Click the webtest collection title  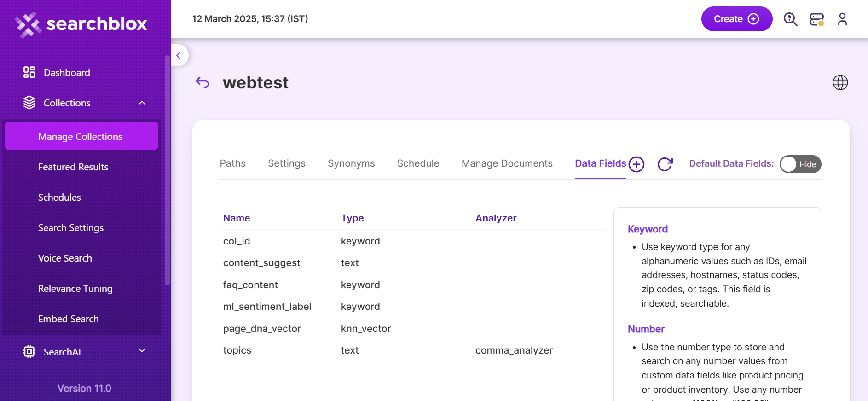tap(256, 83)
